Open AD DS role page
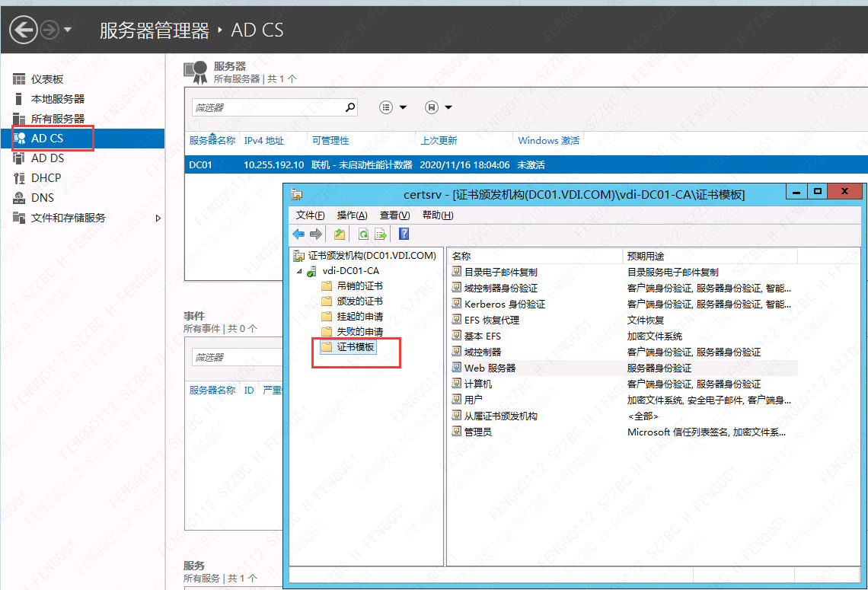The height and width of the screenshot is (590, 868). (48, 158)
